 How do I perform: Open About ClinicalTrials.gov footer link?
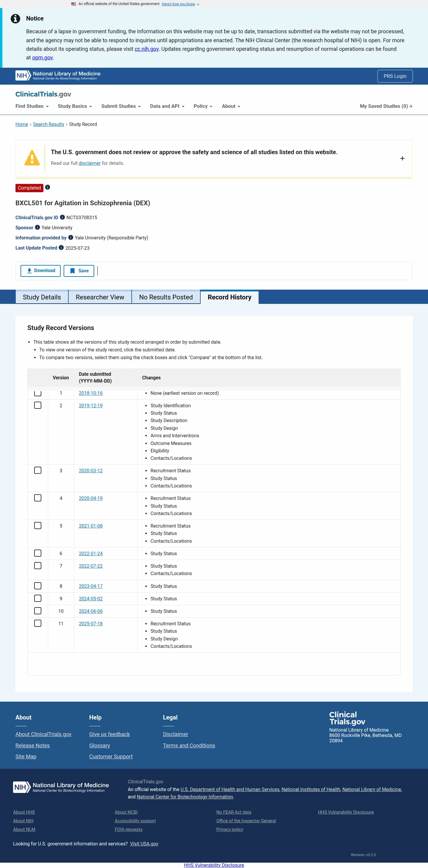pyautogui.click(x=43, y=734)
